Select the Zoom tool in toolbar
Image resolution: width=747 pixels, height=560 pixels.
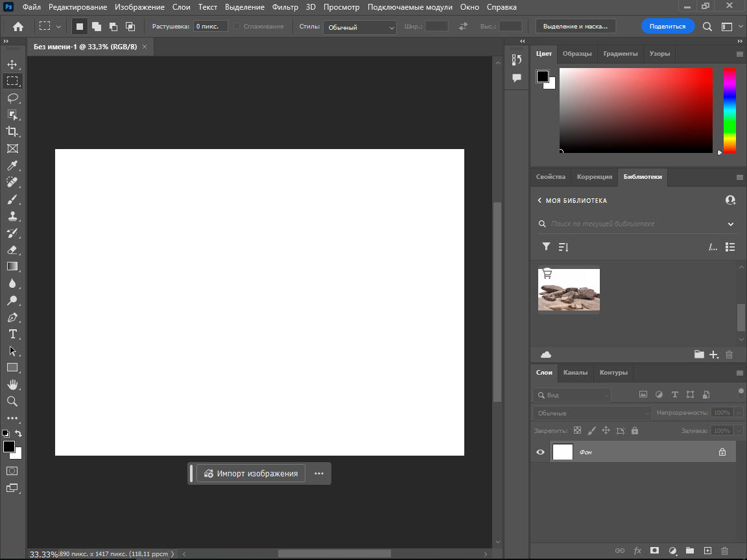(x=12, y=401)
